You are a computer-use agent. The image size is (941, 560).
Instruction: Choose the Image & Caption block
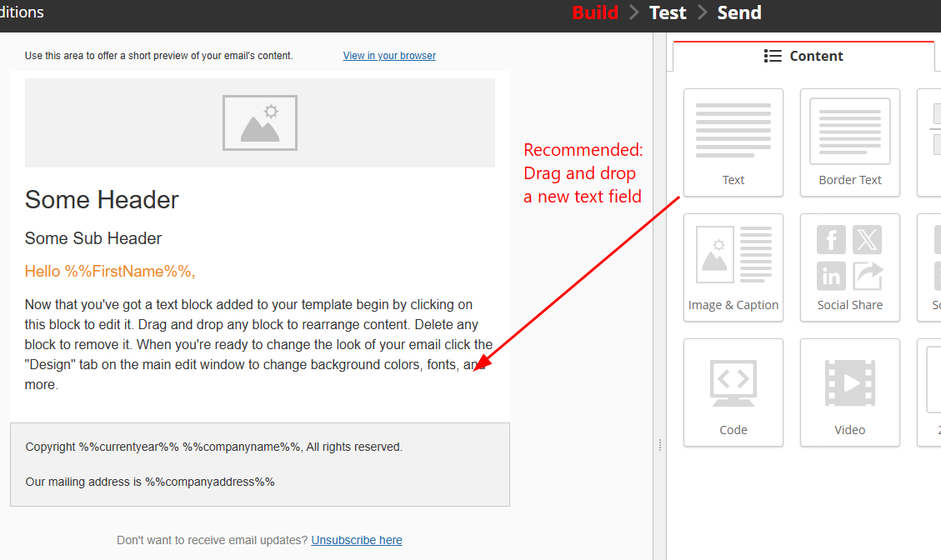coord(733,267)
